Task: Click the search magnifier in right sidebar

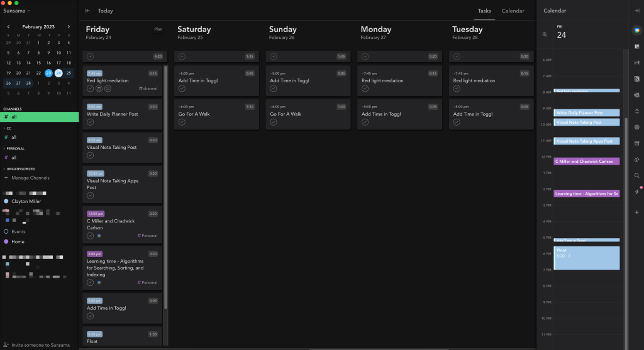Action: 636,176
